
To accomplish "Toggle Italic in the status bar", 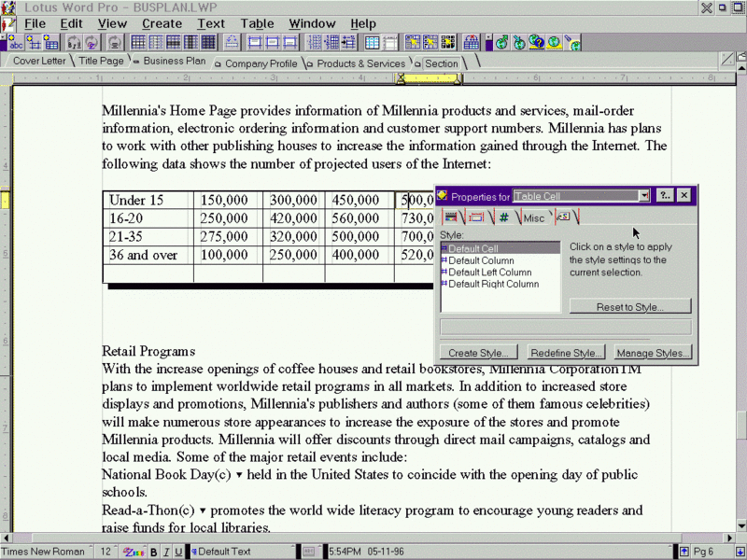I will pyautogui.click(x=166, y=552).
